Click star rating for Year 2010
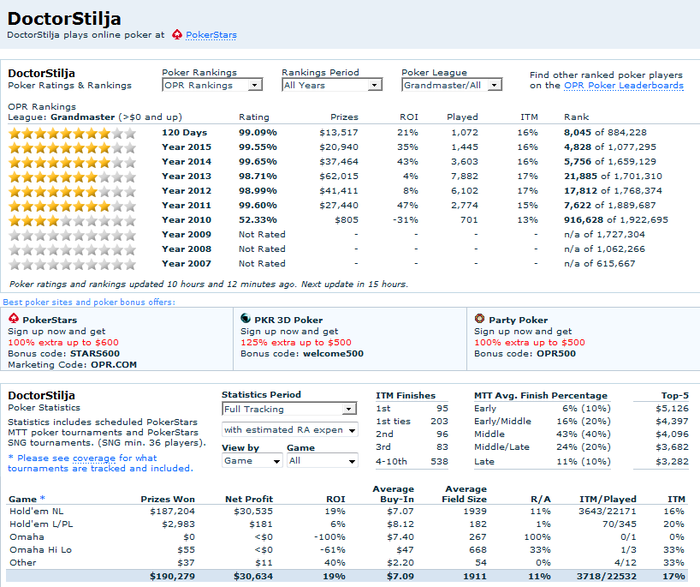 [x=72, y=220]
